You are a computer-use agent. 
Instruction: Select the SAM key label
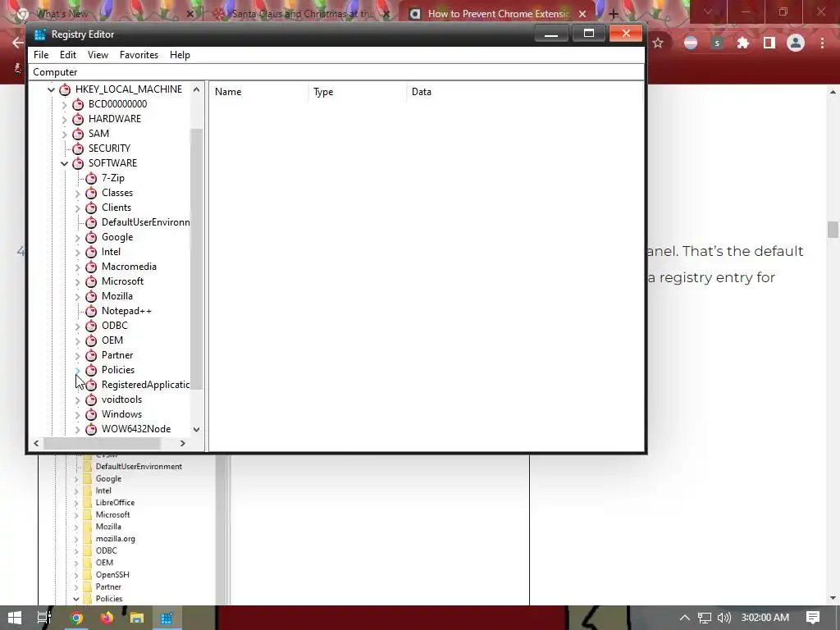pos(98,134)
